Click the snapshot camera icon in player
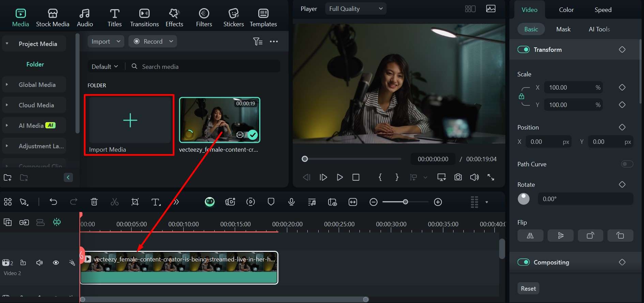644x303 pixels. click(458, 177)
